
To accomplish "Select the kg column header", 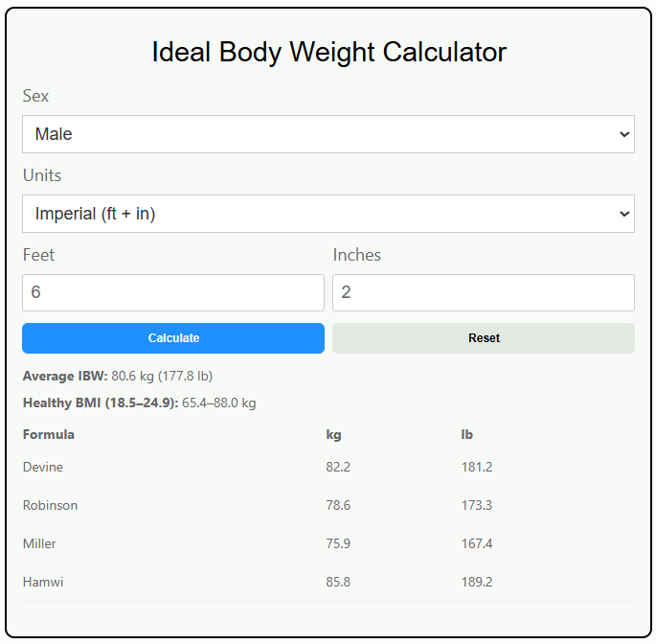I will (333, 434).
